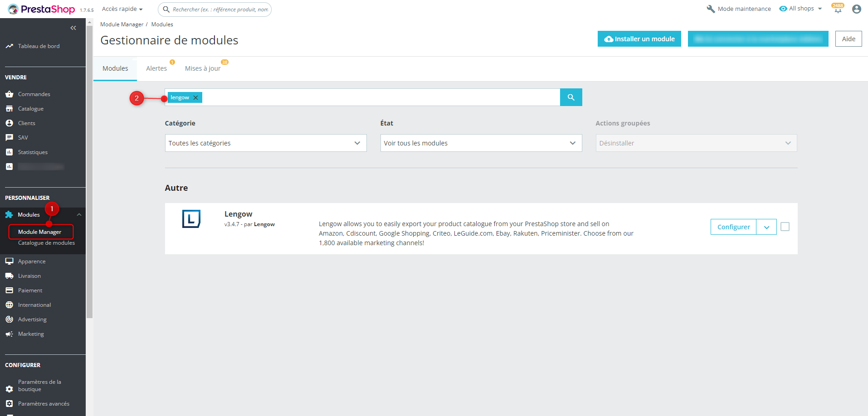Viewport: 868px width, 416px height.
Task: Open International menu with globe icon
Action: pyautogui.click(x=34, y=305)
